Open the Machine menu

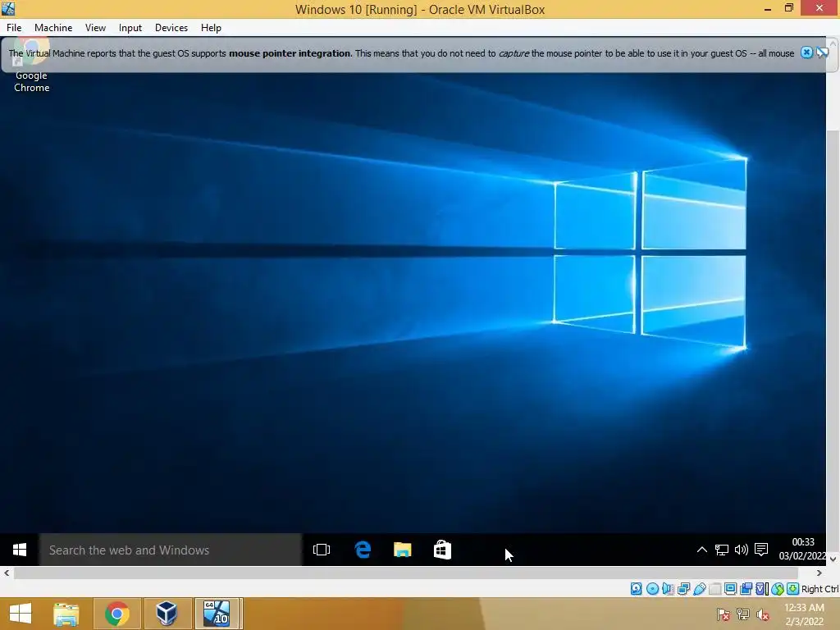tap(53, 28)
